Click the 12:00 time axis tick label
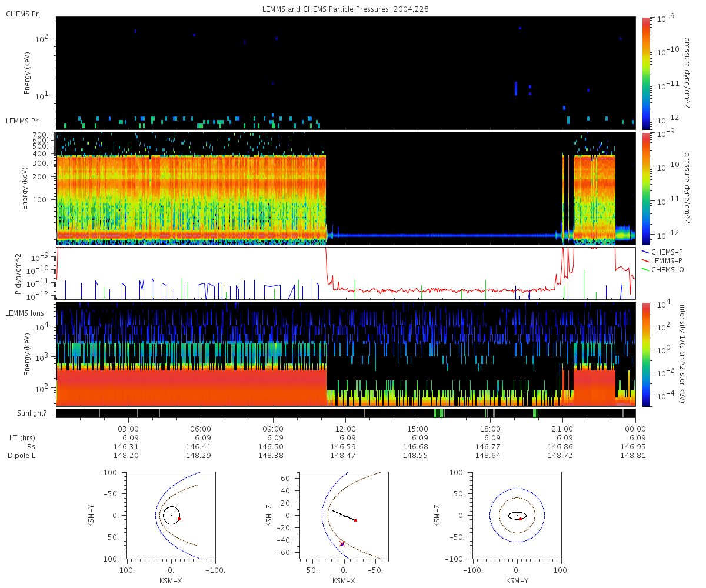706x588 pixels. click(345, 429)
